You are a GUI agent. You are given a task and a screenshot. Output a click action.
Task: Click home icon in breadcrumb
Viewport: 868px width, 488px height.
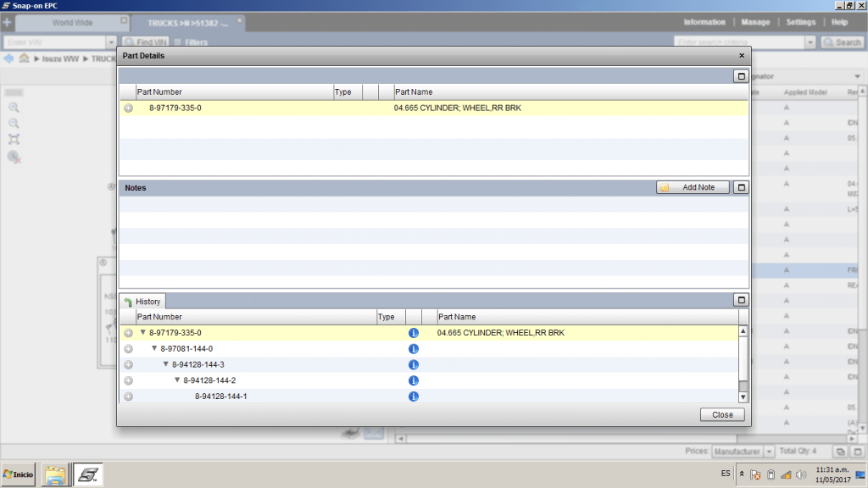coord(24,58)
